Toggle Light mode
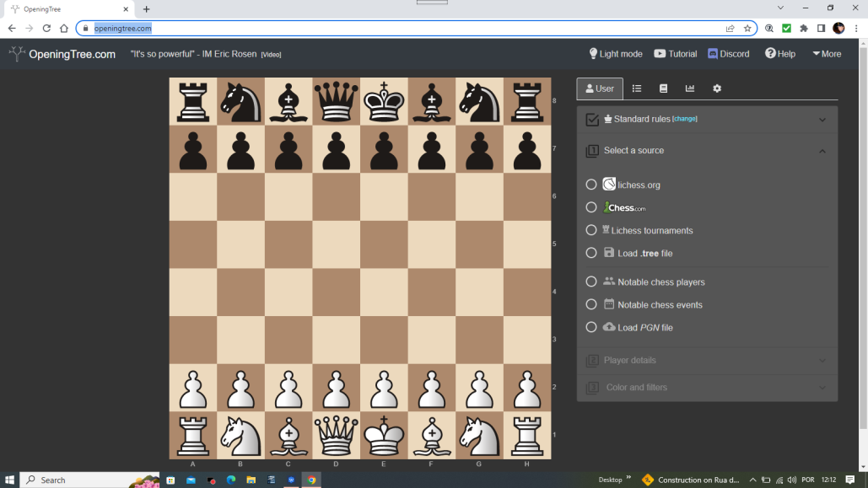The height and width of the screenshot is (488, 868). [615, 54]
